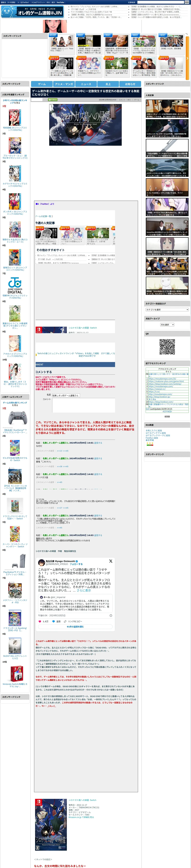Screen dimensions: 191x868
Task: Click the Edit link in access ranking
Action: pos(148,409)
